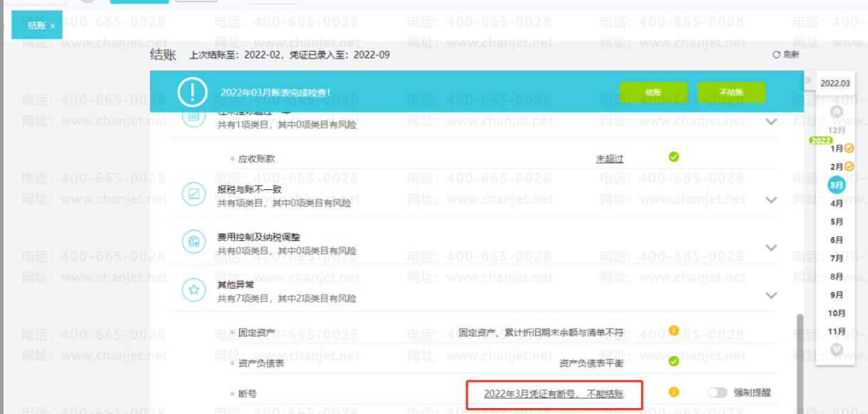
Task: Select 7月 in the timeline
Action: click(x=837, y=258)
